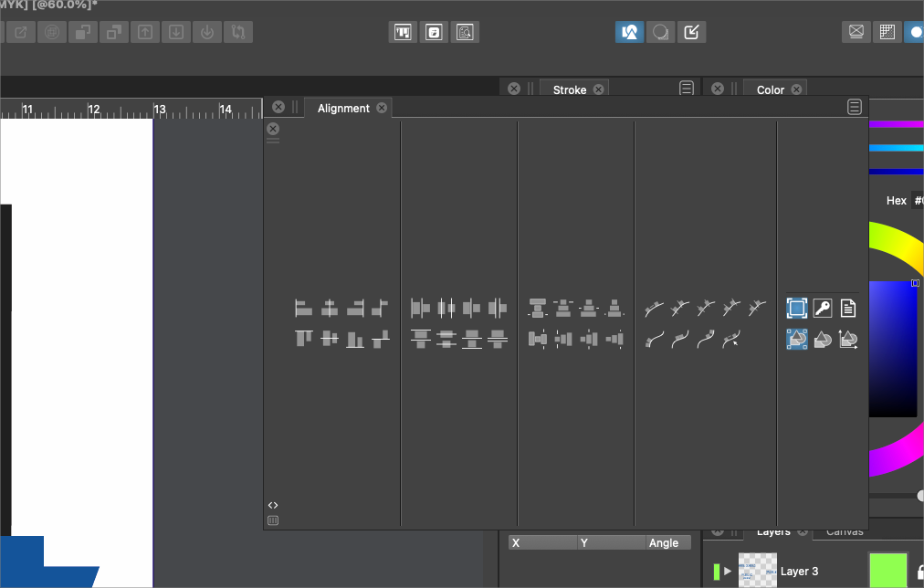Click the Layer 3 thumbnail
Viewport: 924px width, 588px height.
point(757,571)
